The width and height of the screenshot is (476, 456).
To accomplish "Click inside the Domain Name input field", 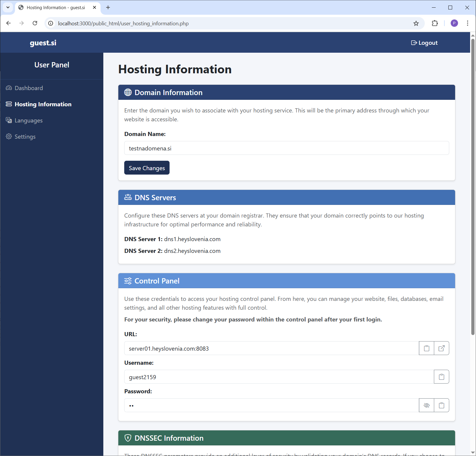I will coord(287,148).
